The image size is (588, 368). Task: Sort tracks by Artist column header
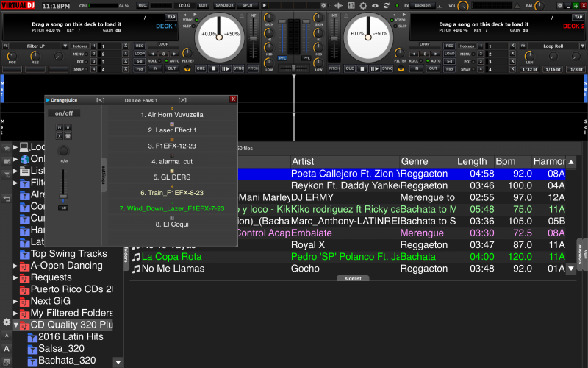tap(345, 161)
